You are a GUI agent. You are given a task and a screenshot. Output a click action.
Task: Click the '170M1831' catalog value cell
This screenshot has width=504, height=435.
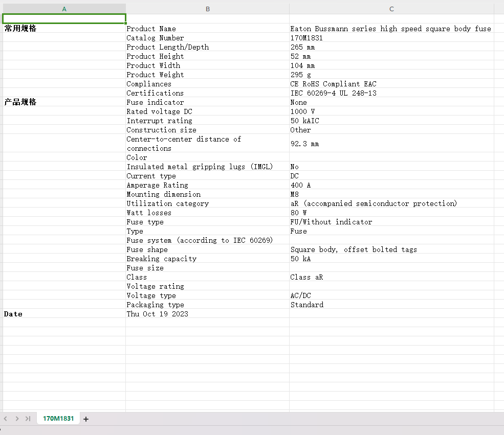coord(391,38)
